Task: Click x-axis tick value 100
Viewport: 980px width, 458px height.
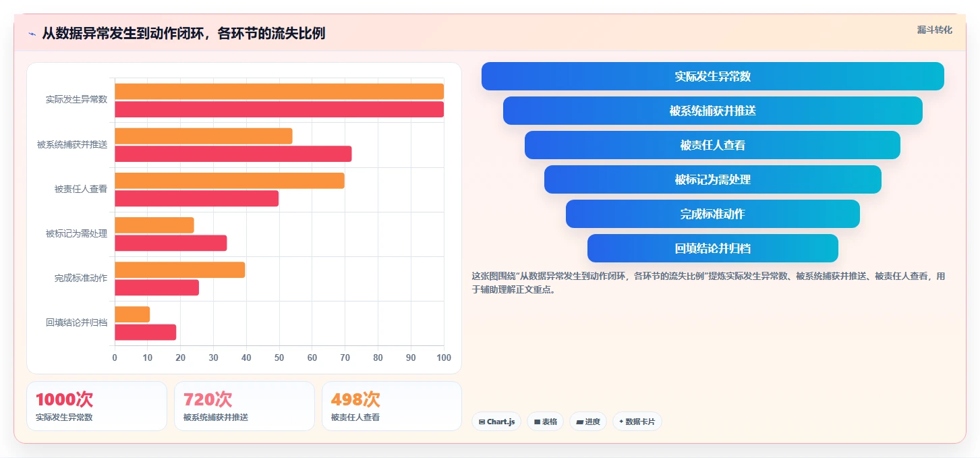Action: pyautogui.click(x=444, y=357)
